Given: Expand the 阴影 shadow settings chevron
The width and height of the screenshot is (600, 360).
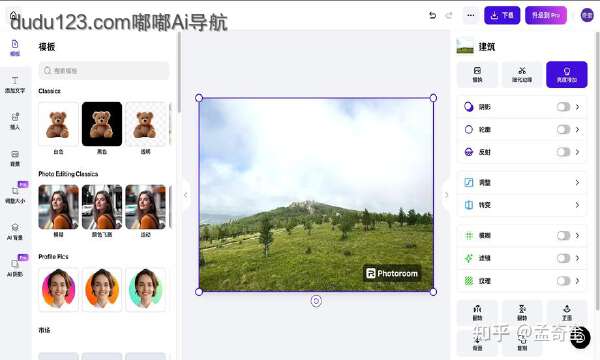Looking at the screenshot, I should click(x=577, y=107).
